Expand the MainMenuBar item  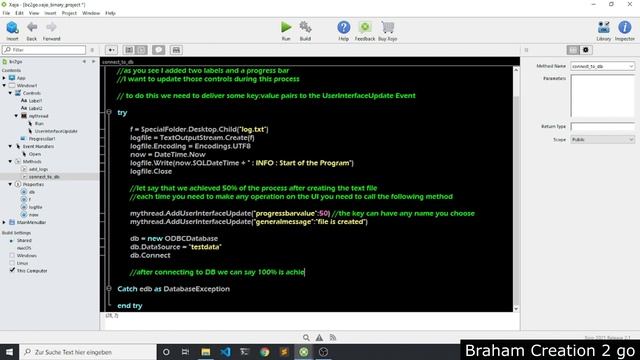pos(4,222)
